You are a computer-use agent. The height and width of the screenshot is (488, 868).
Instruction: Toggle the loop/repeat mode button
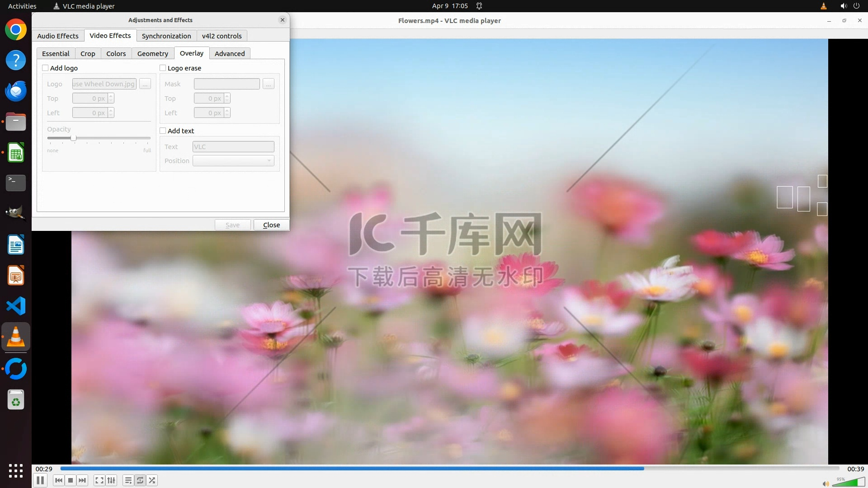[140, 480]
